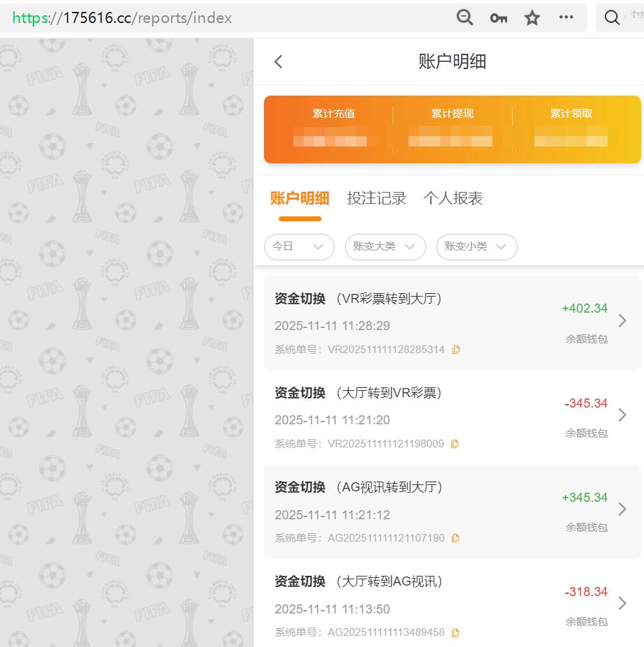The width and height of the screenshot is (644, 647).
Task: Copy order number AG202511111121107190
Action: coord(455,537)
